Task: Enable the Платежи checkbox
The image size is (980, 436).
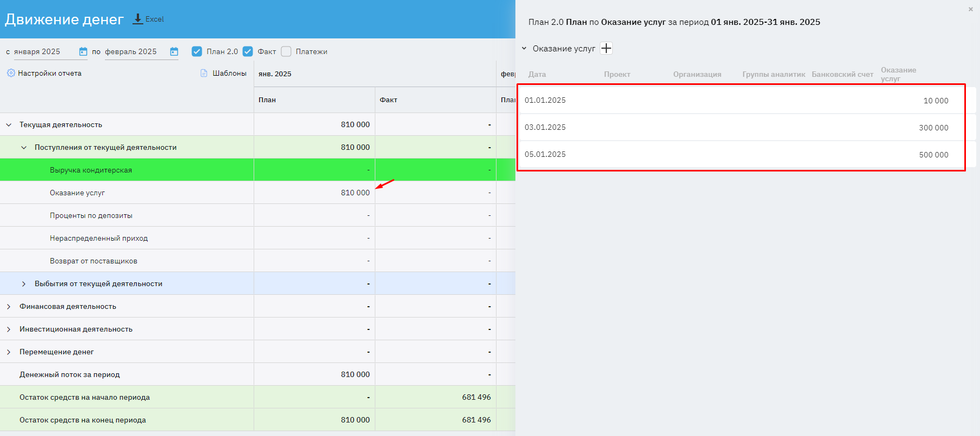Action: pos(286,51)
